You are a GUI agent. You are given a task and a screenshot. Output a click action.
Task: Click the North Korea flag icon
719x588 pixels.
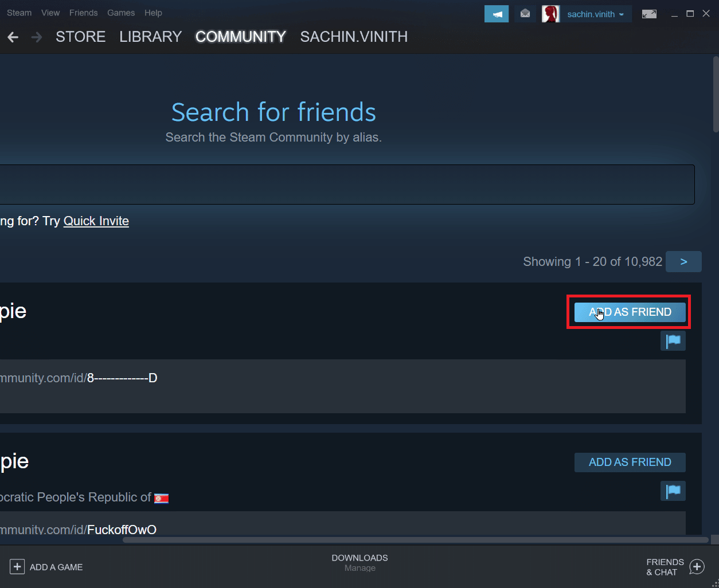[162, 498]
